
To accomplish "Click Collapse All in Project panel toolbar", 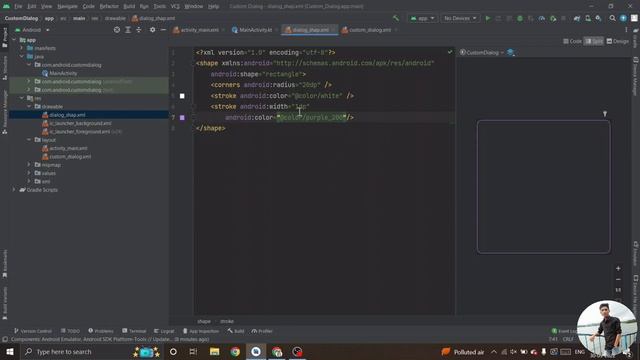I will (x=139, y=30).
